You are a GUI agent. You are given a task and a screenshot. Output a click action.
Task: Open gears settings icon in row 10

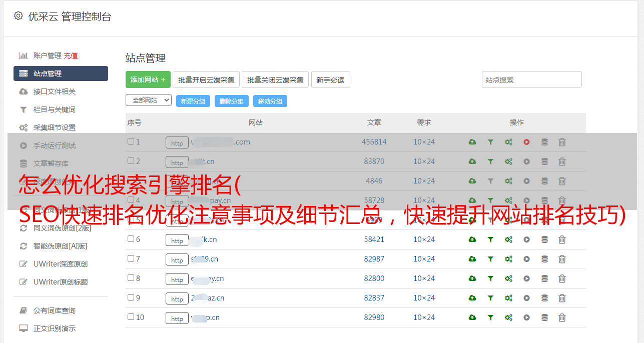(x=508, y=317)
